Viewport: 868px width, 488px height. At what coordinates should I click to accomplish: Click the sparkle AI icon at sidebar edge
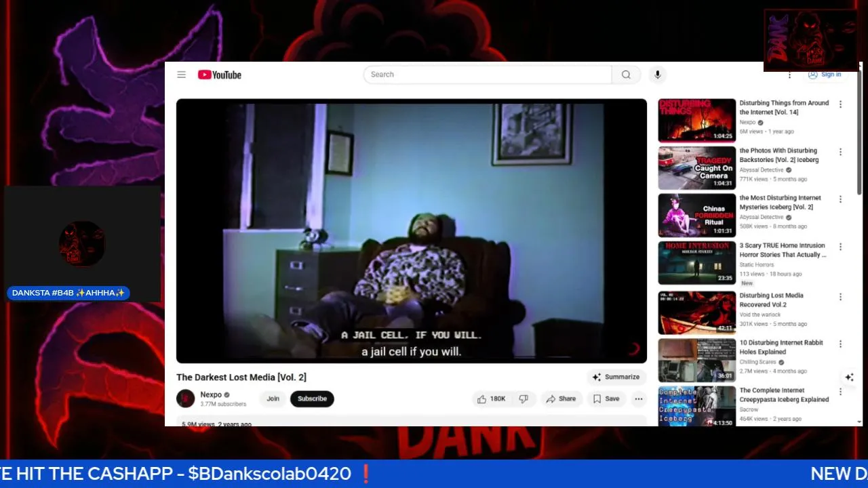click(x=849, y=377)
